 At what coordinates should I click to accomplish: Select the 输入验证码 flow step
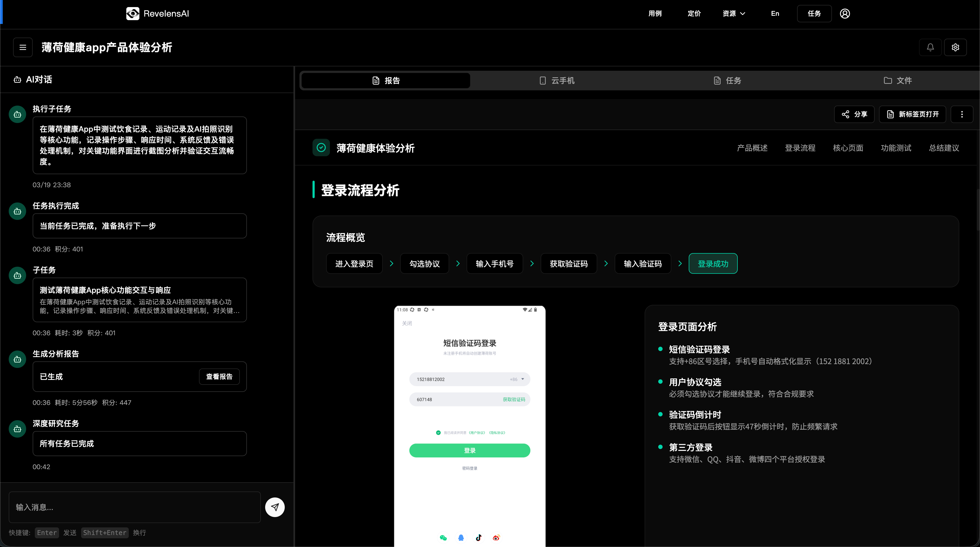point(642,264)
